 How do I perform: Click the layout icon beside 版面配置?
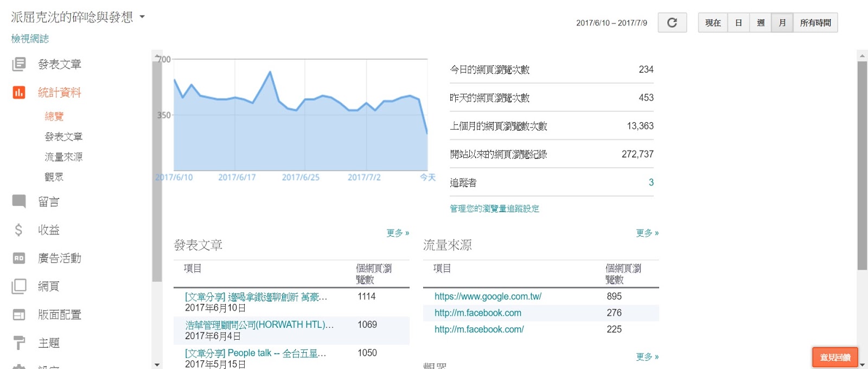tap(19, 315)
